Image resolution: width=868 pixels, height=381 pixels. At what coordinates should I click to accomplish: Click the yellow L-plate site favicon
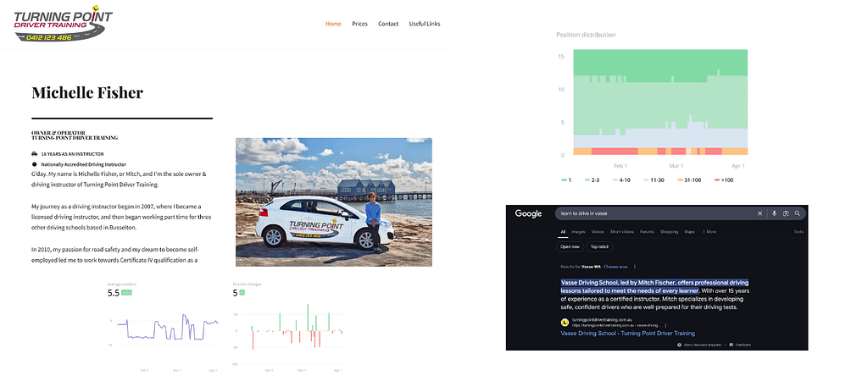click(565, 323)
